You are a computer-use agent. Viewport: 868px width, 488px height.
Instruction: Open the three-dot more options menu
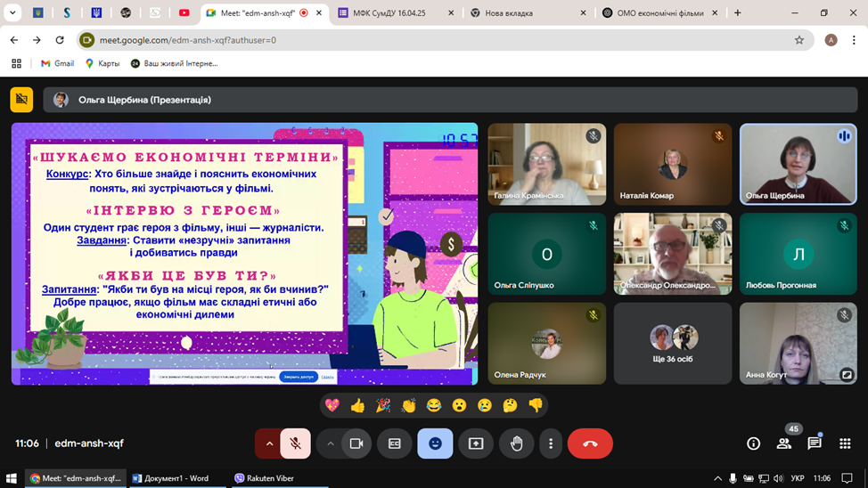click(x=551, y=443)
